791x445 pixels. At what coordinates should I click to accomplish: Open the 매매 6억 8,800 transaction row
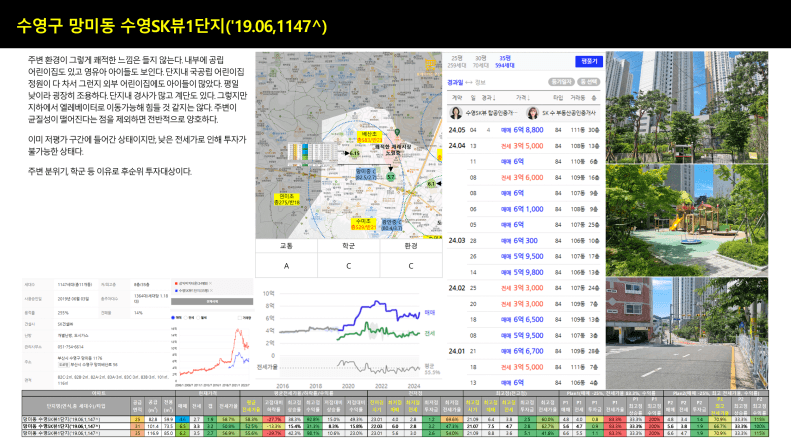tap(524, 130)
